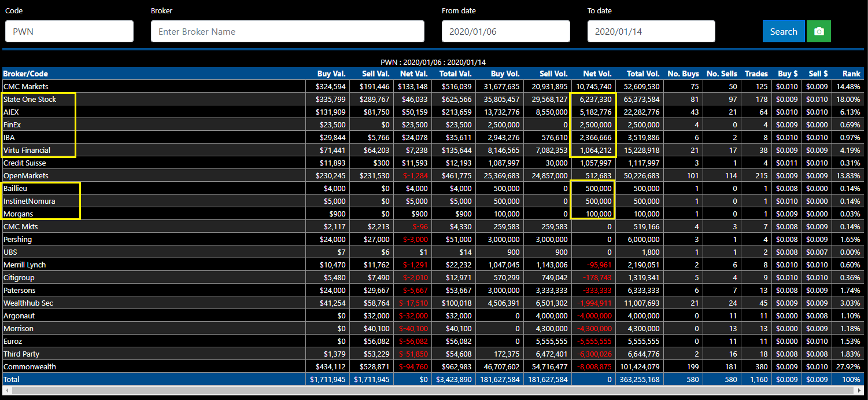
Task: Select the Baillieu broker name
Action: click(15, 188)
